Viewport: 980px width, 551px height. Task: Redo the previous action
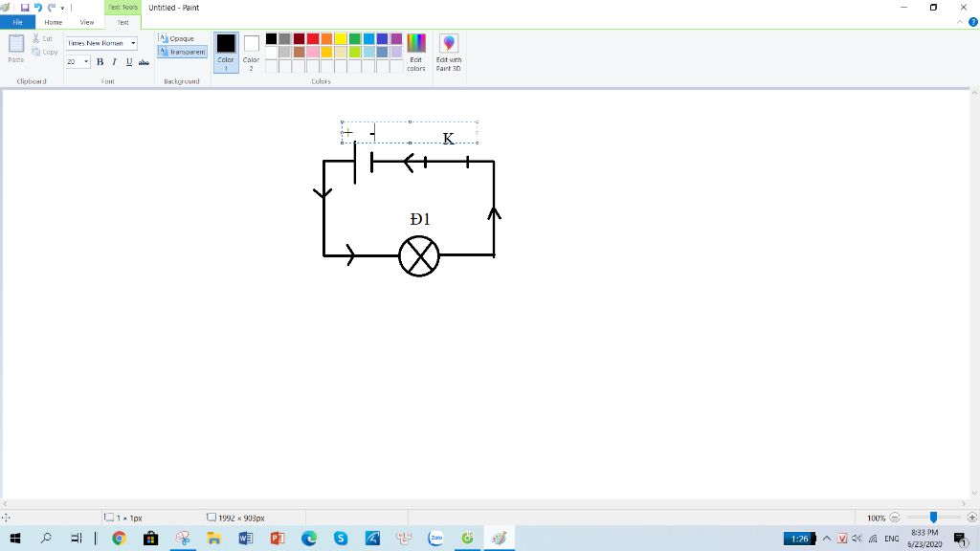pos(52,8)
